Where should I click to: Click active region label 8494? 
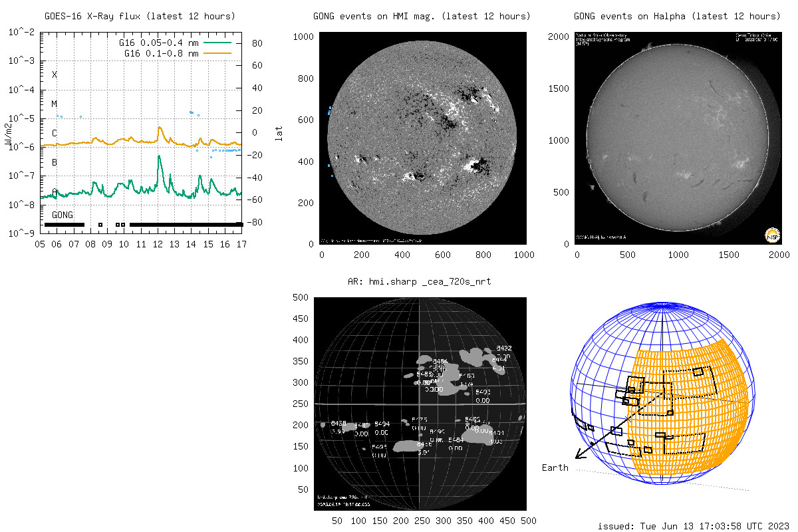coord(382,424)
